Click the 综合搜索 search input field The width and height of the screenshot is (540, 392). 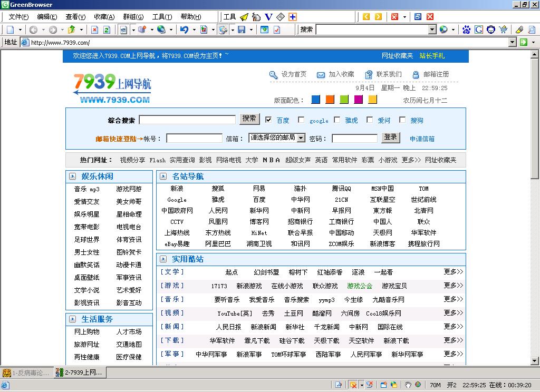[x=187, y=120]
